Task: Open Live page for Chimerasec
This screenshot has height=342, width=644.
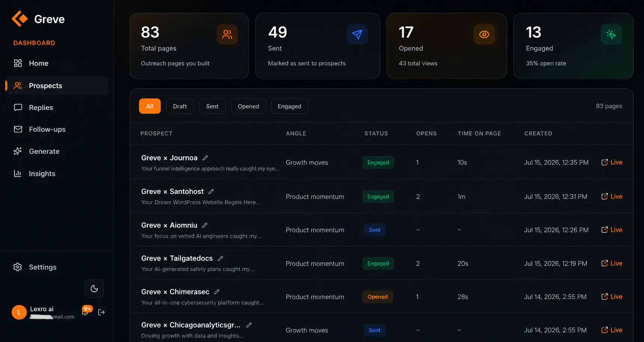Action: 612,297
